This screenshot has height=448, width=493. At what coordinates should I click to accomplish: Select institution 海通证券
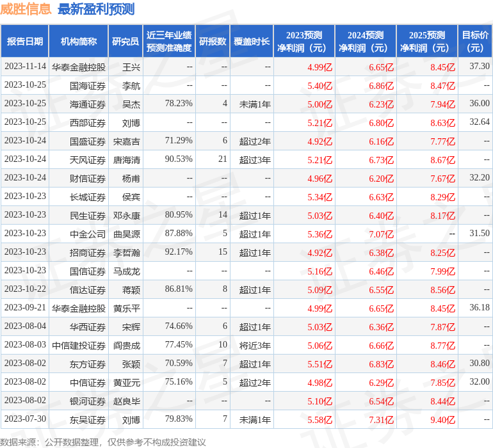coord(88,104)
